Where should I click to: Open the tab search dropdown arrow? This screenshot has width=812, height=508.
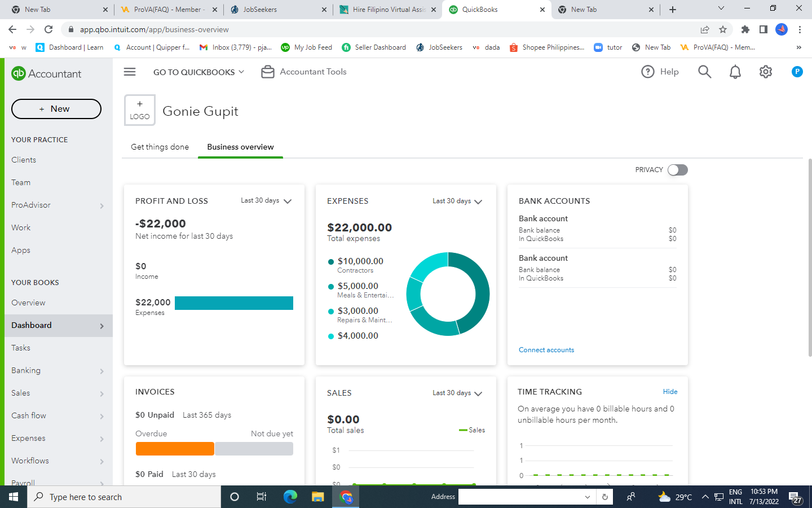pyautogui.click(x=721, y=8)
